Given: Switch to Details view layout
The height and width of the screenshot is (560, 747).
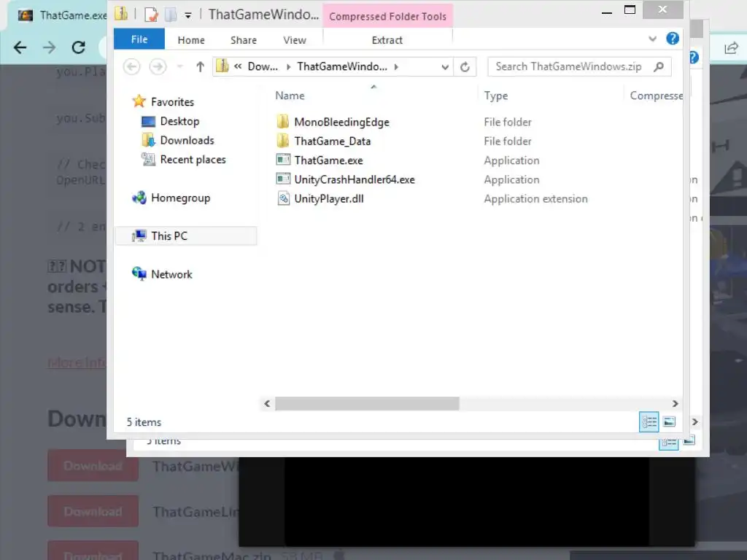Looking at the screenshot, I should point(649,422).
